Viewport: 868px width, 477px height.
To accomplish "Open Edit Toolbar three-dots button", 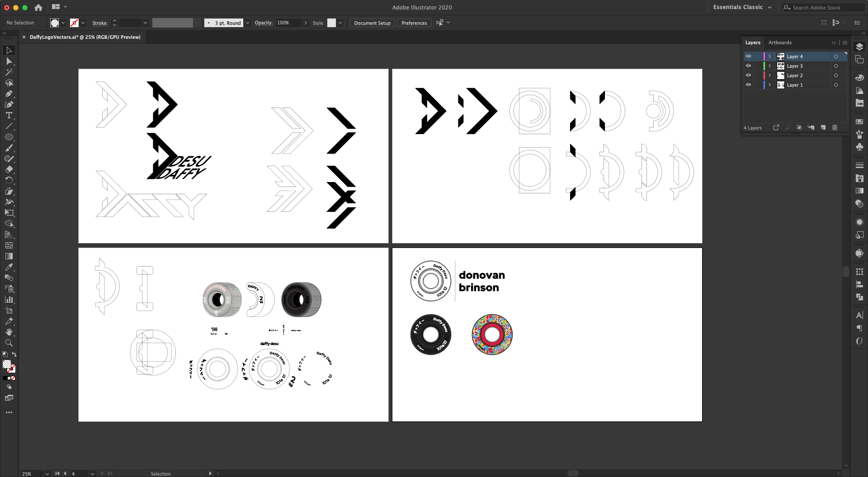I will pyautogui.click(x=9, y=412).
